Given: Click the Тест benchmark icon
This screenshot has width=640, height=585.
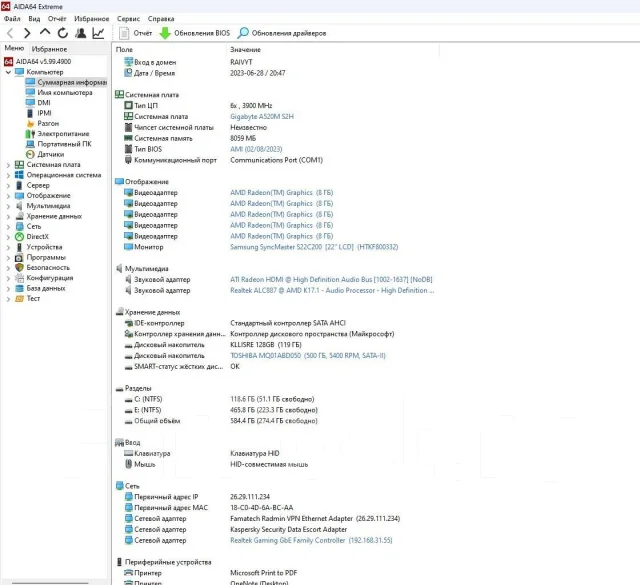Looking at the screenshot, I should coord(19,299).
